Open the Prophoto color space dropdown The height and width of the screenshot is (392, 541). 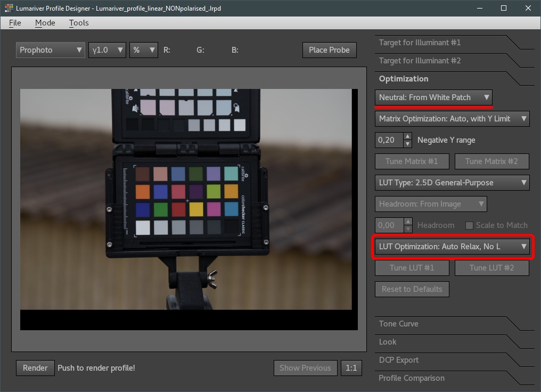[51, 50]
